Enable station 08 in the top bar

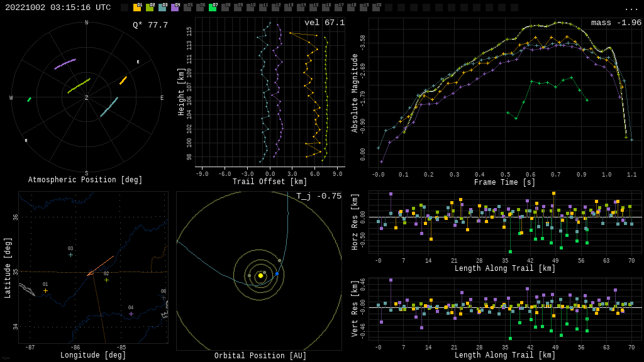[x=225, y=7]
